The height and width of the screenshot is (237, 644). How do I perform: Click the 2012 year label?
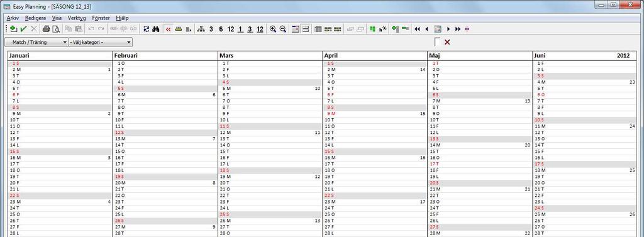(623, 55)
